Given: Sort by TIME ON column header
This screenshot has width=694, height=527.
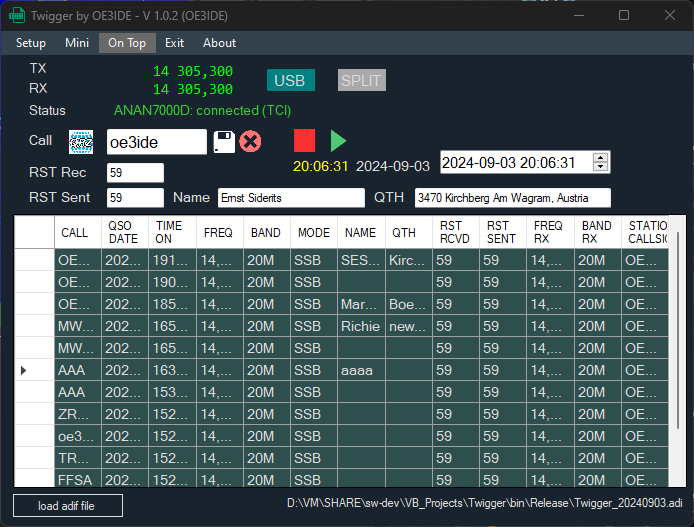Looking at the screenshot, I should pyautogui.click(x=173, y=232).
